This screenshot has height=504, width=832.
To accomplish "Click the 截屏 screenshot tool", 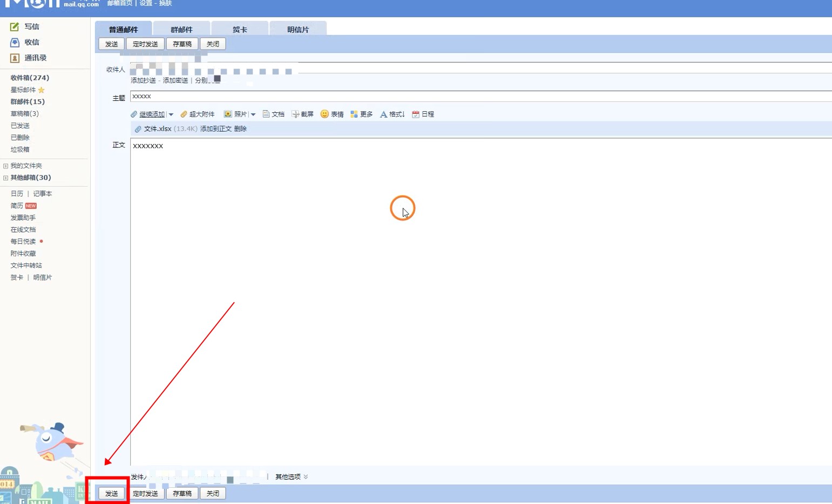I will 295,114.
